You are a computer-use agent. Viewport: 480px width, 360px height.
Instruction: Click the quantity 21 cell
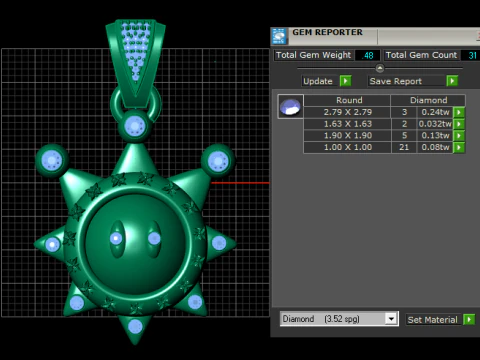coord(404,147)
